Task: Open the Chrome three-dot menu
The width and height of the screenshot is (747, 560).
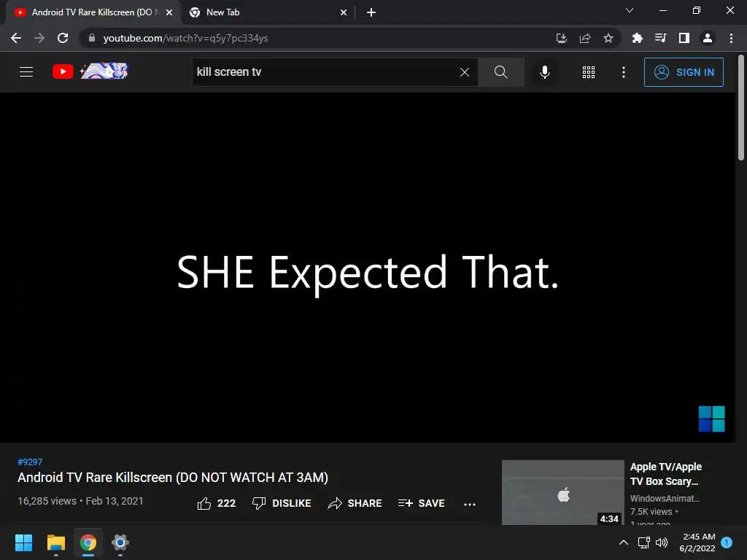Action: point(731,38)
